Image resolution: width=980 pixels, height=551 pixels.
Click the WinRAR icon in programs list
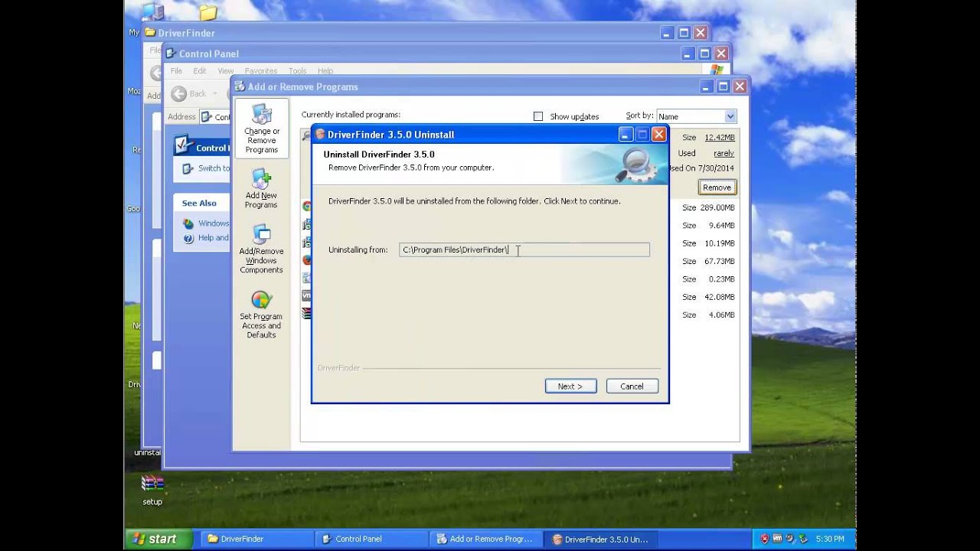[x=306, y=314]
